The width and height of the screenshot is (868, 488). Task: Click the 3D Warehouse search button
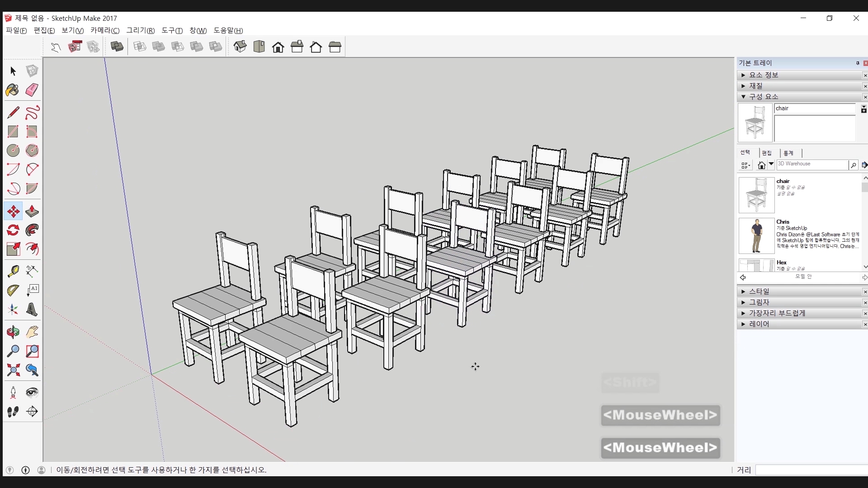click(853, 165)
